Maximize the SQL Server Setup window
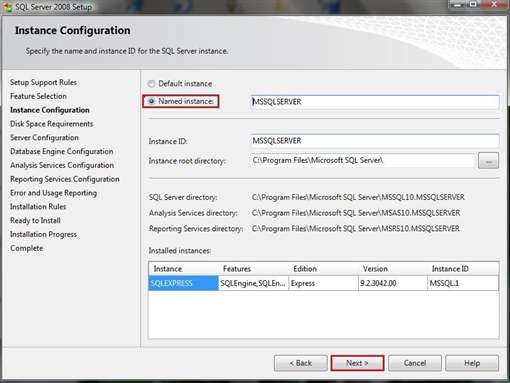 pos(473,4)
